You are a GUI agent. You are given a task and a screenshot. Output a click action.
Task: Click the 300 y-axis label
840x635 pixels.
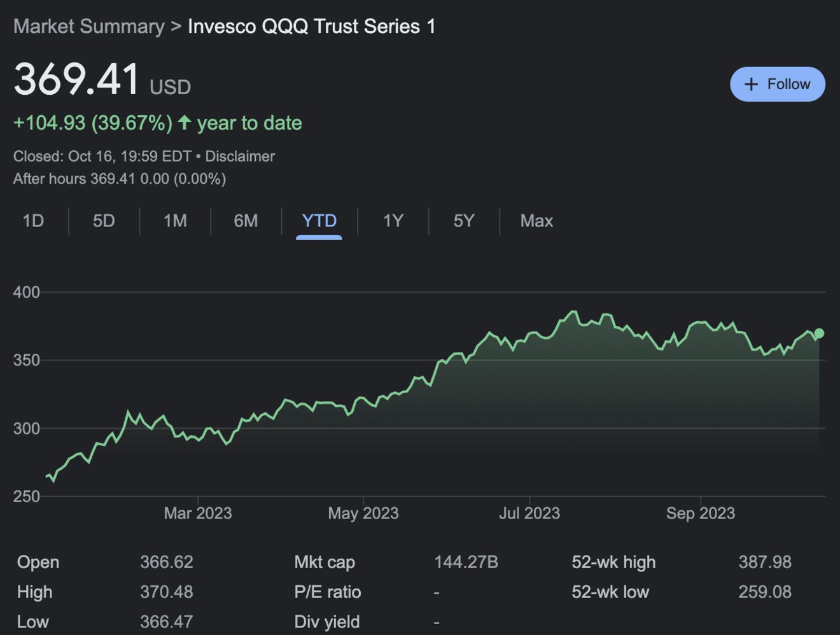(26, 428)
